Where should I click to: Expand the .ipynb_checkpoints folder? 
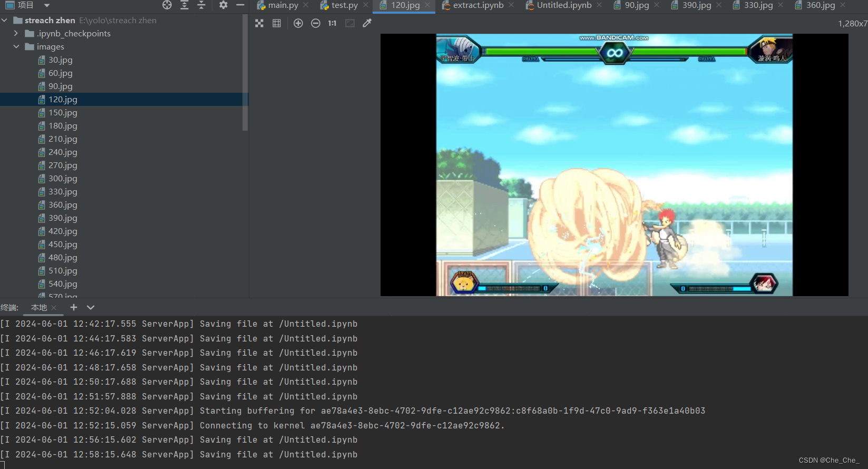coord(16,33)
